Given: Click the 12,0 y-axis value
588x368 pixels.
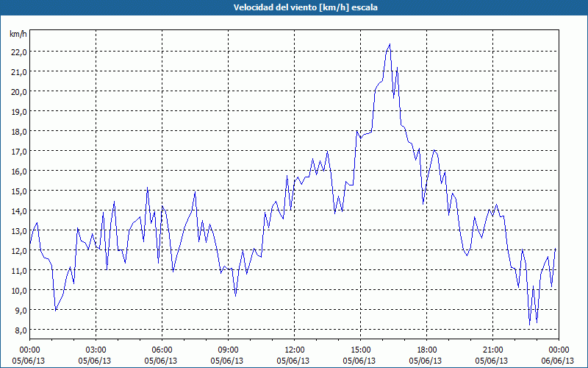Looking at the screenshot, I should click(19, 251).
